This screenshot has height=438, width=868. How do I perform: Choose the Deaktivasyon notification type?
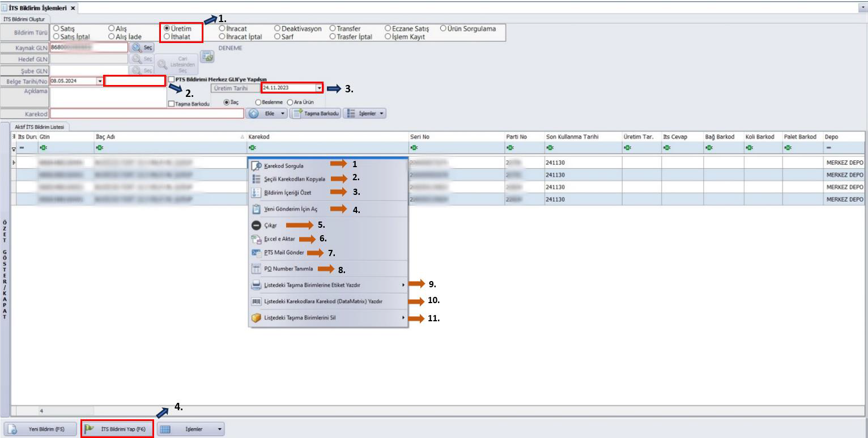click(277, 28)
